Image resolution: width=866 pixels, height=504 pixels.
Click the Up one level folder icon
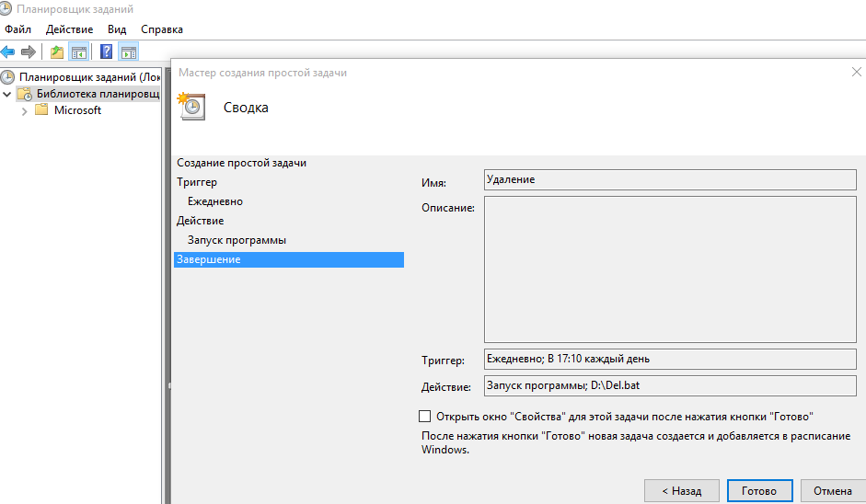[57, 52]
